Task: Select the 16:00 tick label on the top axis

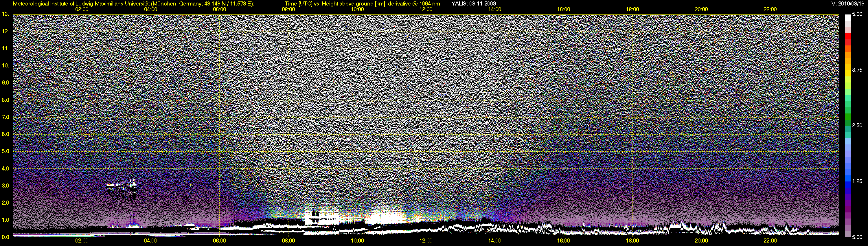Action: tap(564, 10)
